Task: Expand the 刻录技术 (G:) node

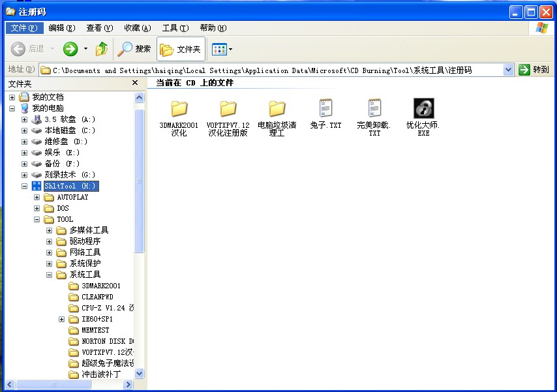Action: click(25, 175)
